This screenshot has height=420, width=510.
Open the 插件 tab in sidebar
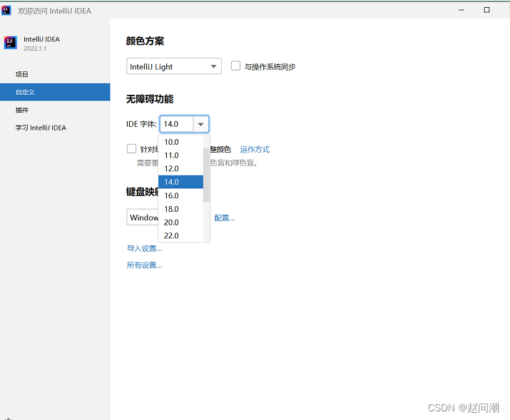(22, 110)
